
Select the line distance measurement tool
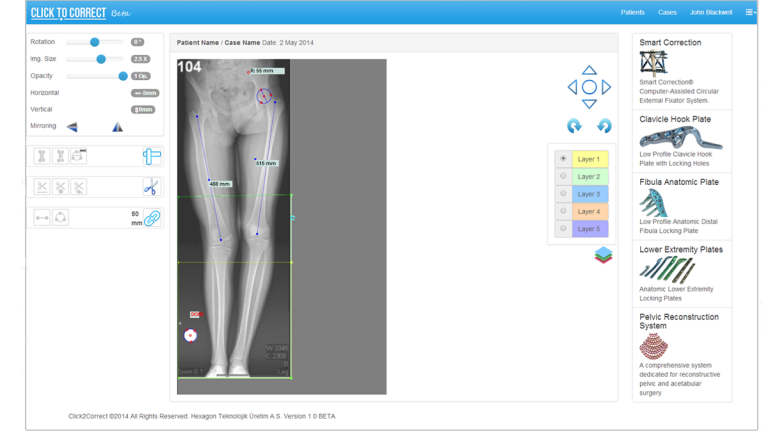[x=42, y=217]
